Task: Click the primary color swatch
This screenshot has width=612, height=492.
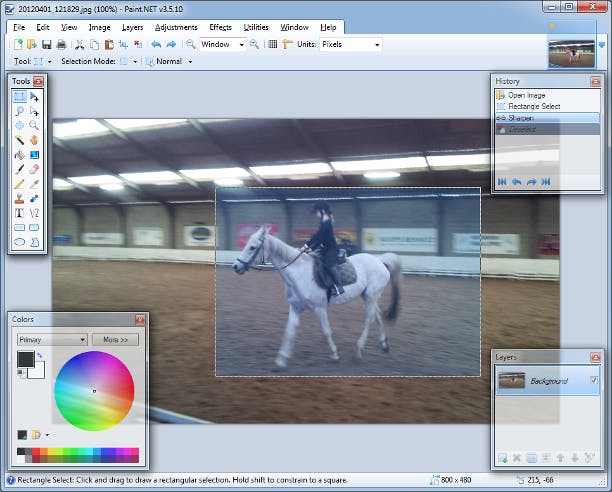Action: (x=25, y=359)
